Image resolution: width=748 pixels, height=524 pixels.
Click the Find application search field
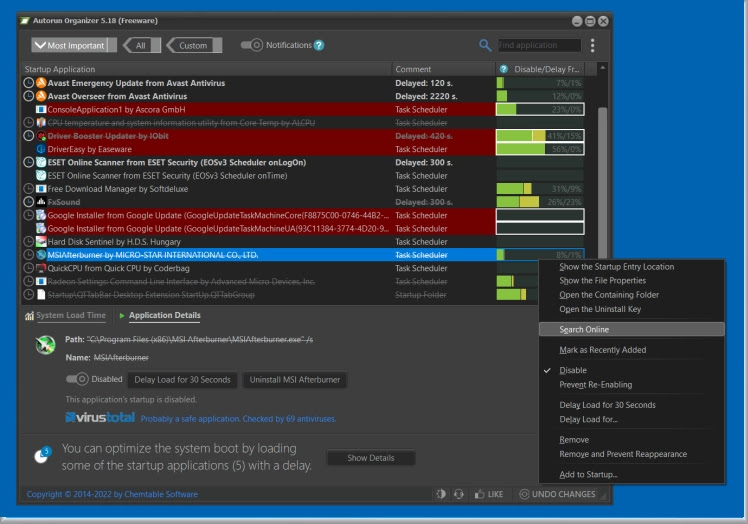[x=539, y=45]
